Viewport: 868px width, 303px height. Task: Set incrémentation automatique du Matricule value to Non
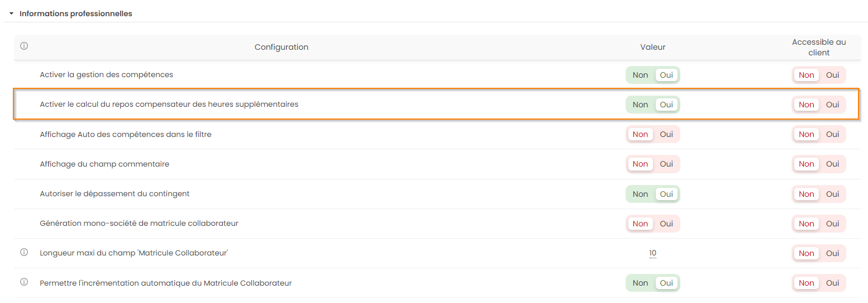[640, 283]
